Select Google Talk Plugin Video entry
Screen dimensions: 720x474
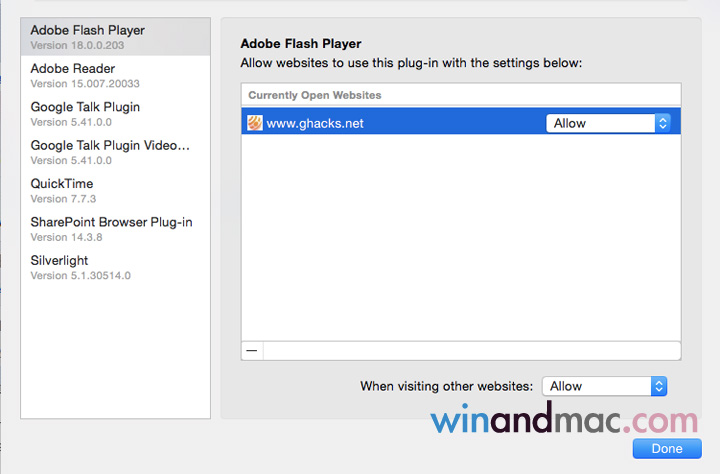[115, 151]
